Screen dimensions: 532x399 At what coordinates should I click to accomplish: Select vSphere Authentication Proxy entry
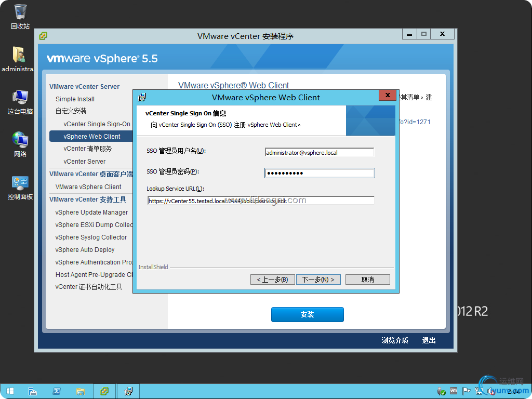point(94,262)
